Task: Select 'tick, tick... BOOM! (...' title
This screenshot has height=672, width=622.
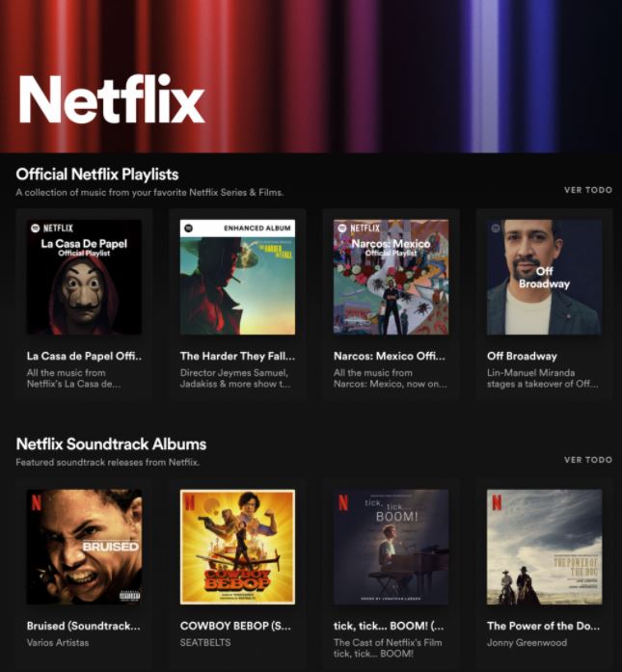Action: tap(389, 626)
